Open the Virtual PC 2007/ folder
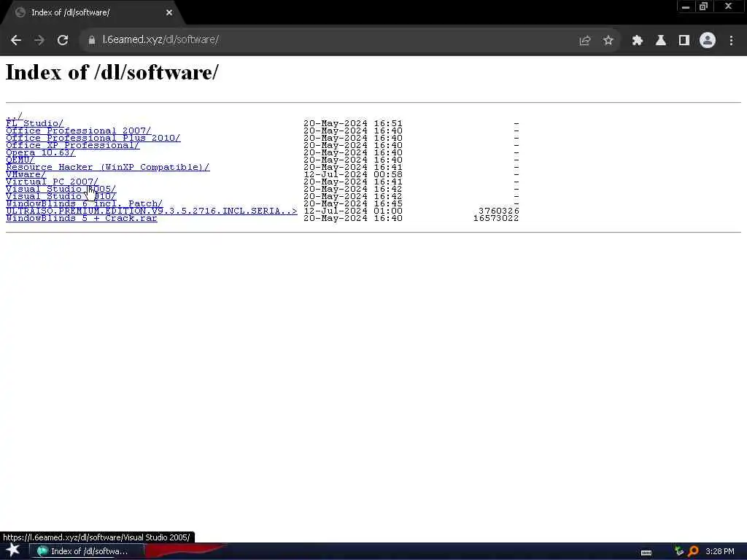The image size is (747, 560). click(52, 182)
